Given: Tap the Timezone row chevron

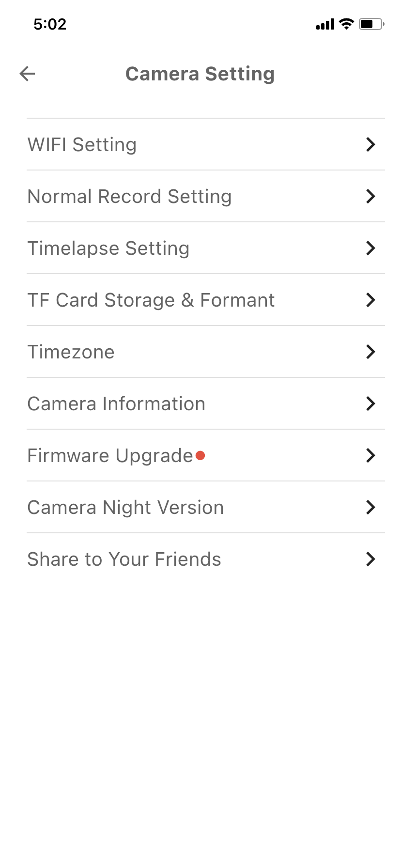Looking at the screenshot, I should coord(370,352).
